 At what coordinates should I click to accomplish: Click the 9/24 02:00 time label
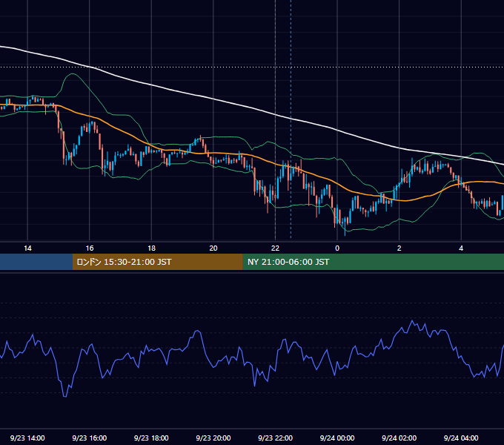(x=399, y=438)
